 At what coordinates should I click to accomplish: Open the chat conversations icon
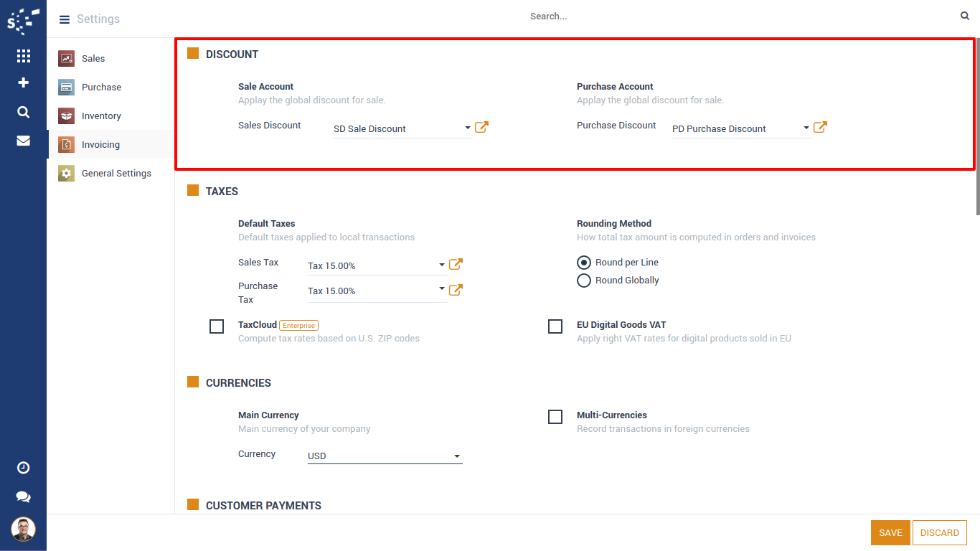tap(23, 496)
